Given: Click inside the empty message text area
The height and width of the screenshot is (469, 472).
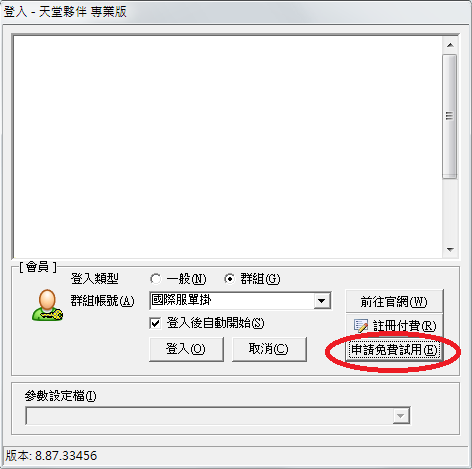Looking at the screenshot, I should pyautogui.click(x=228, y=147).
